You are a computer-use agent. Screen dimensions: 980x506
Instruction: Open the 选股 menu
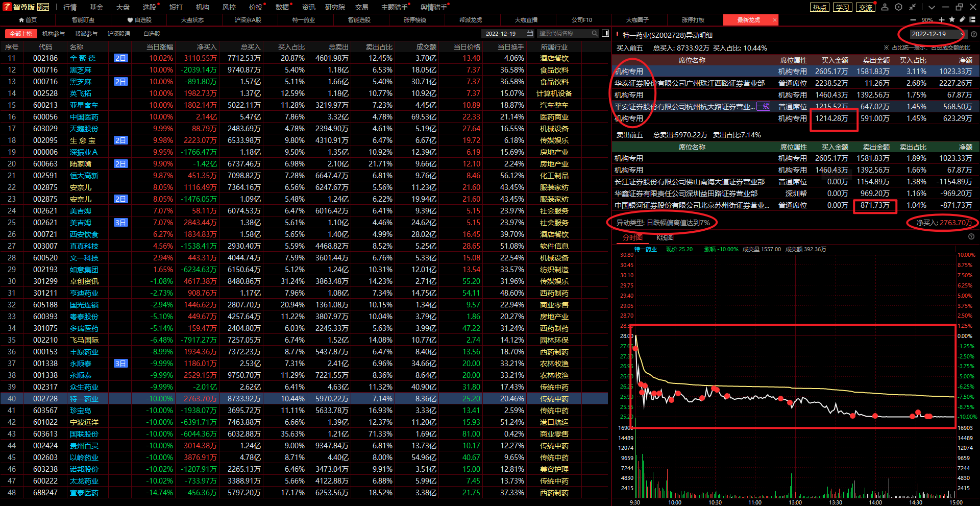point(150,7)
